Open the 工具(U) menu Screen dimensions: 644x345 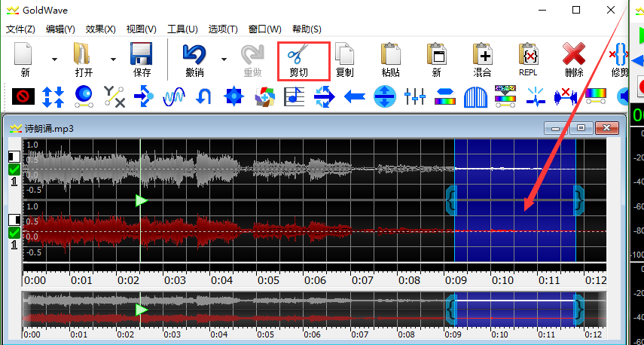(182, 29)
